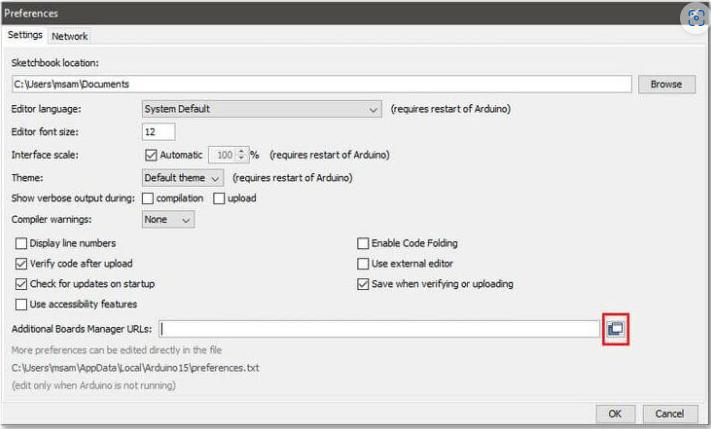This screenshot has height=429, width=711.
Task: Toggle the Automatic interface scale checkbox
Action: (151, 155)
